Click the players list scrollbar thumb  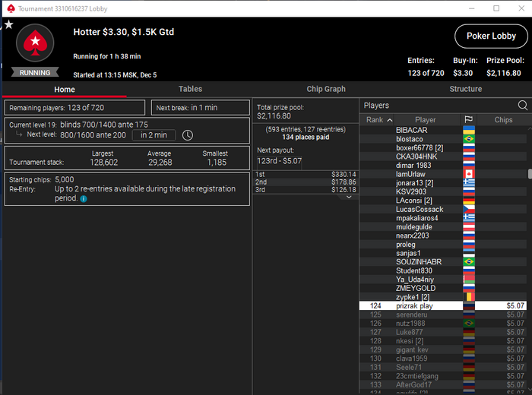tap(530, 174)
